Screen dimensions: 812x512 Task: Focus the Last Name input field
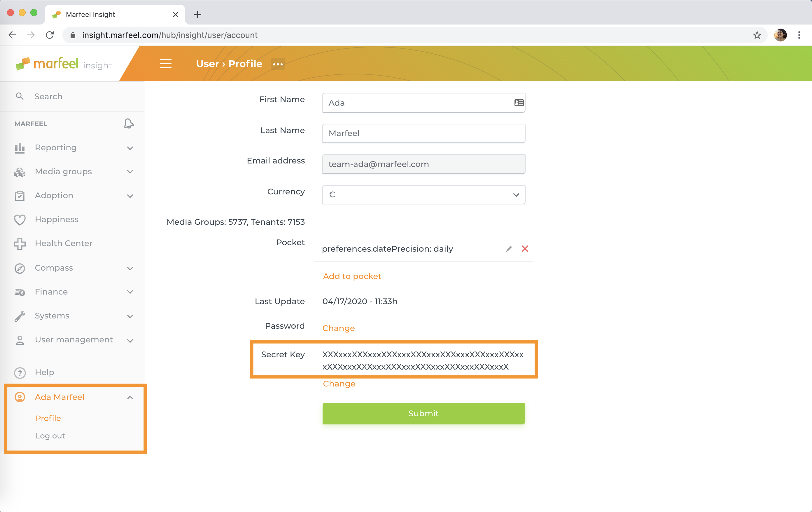point(423,133)
